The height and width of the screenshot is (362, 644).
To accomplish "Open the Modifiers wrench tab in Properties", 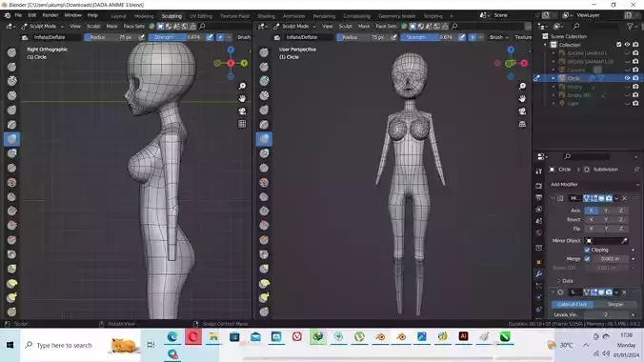I will point(539,274).
